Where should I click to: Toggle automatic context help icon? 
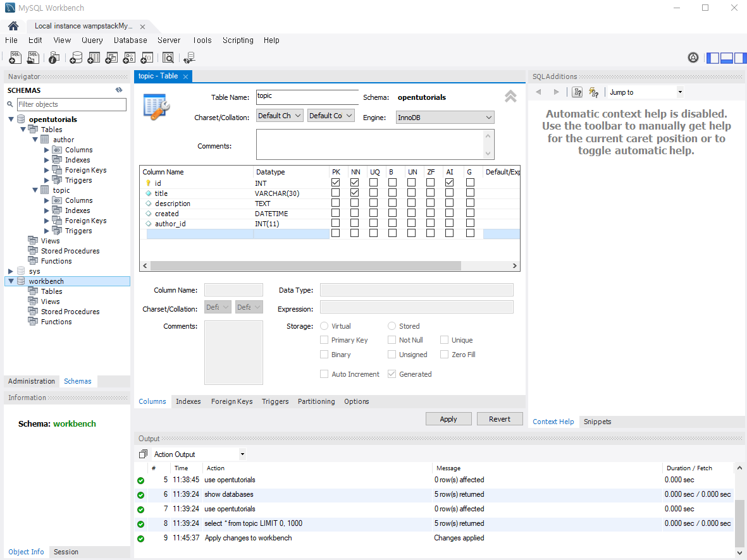[593, 92]
